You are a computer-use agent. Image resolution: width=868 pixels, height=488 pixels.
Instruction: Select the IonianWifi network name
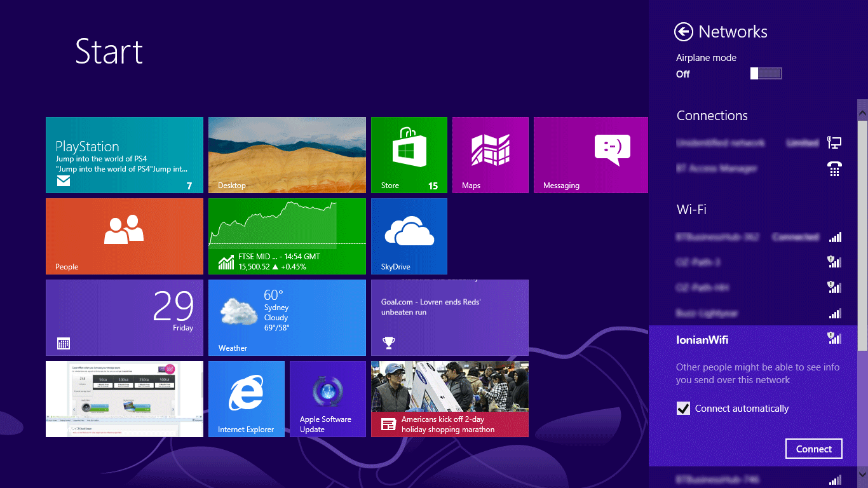pyautogui.click(x=702, y=340)
